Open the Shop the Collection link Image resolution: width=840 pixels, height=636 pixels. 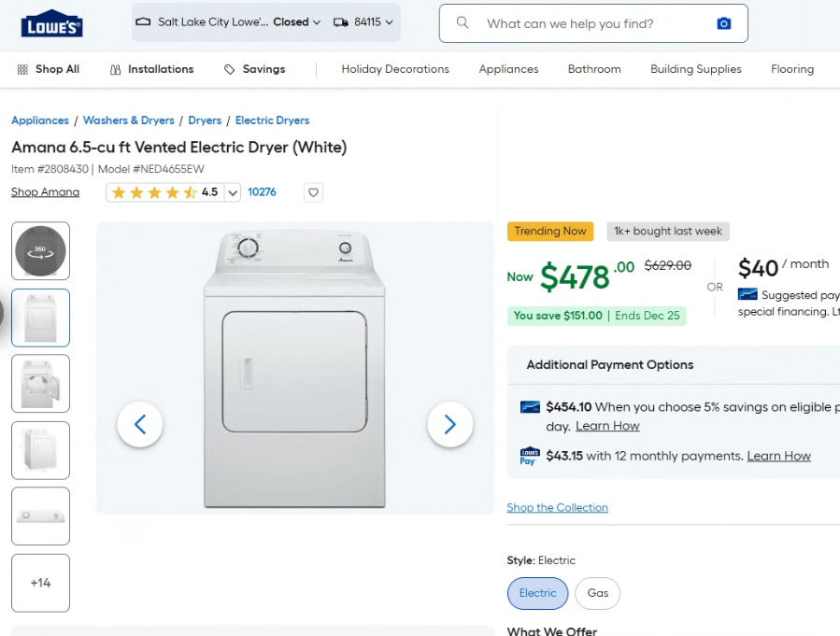557,507
